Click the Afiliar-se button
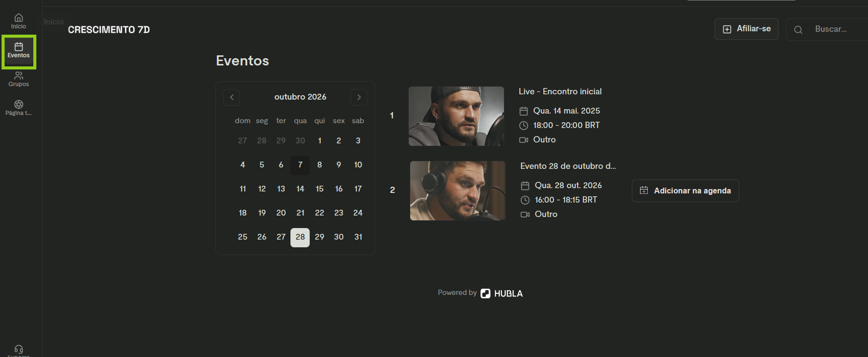The height and width of the screenshot is (357, 868). pyautogui.click(x=746, y=29)
